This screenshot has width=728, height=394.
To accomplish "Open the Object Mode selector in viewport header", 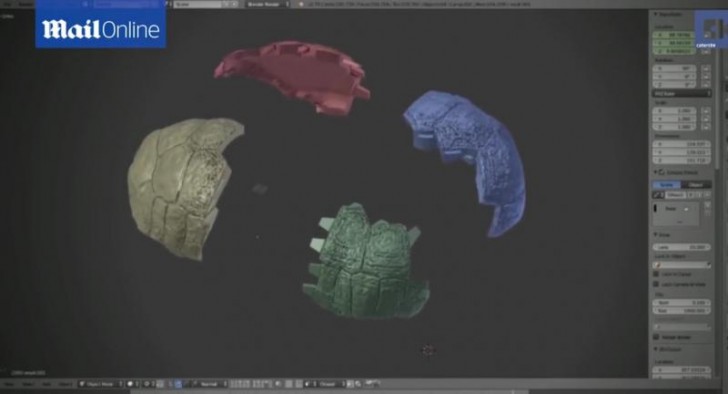I will pyautogui.click(x=101, y=384).
